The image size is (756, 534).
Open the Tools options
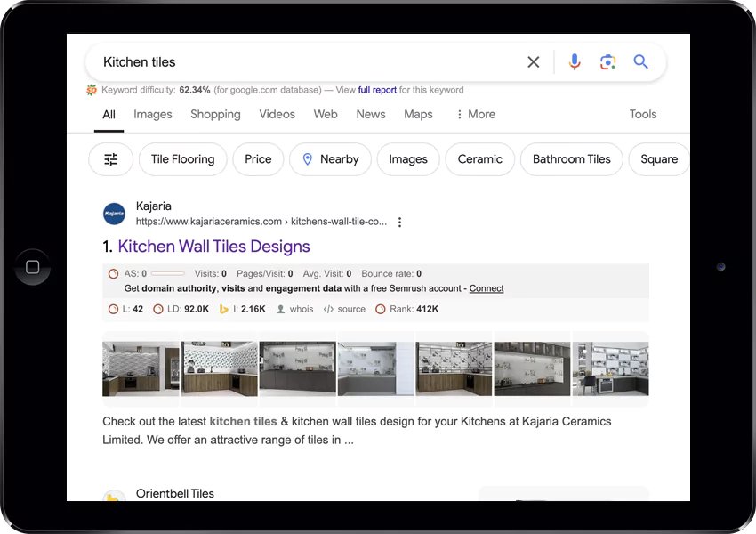point(642,114)
